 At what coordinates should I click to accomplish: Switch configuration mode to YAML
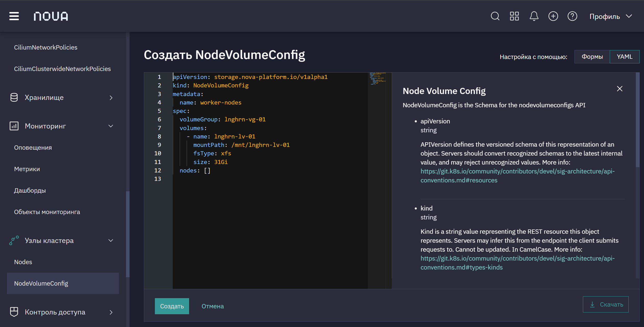pos(625,57)
